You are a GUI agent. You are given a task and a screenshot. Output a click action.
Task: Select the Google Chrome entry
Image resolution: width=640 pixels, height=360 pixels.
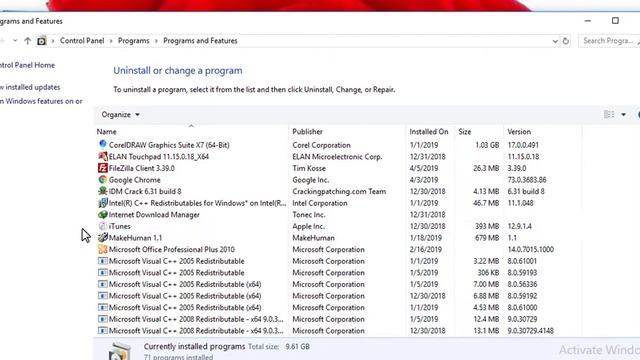(135, 180)
